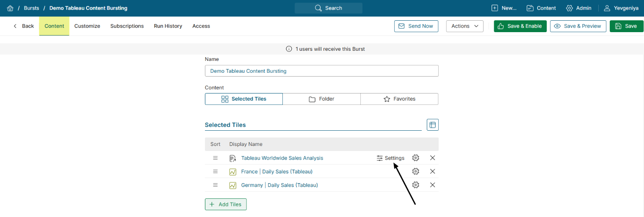
Task: Open Germany | Daily Sales (Tableau) link
Action: point(279,185)
